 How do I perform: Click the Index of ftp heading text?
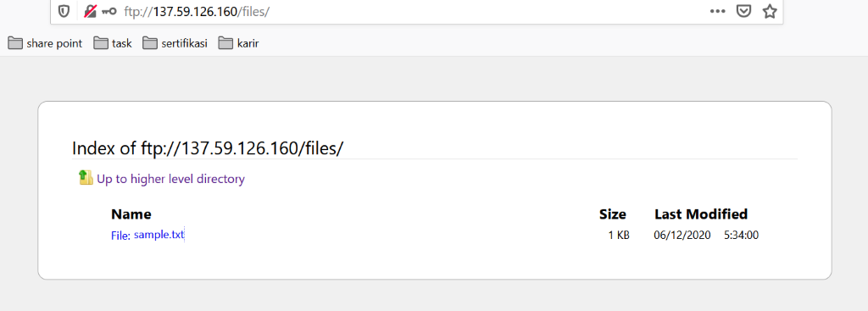coord(209,147)
